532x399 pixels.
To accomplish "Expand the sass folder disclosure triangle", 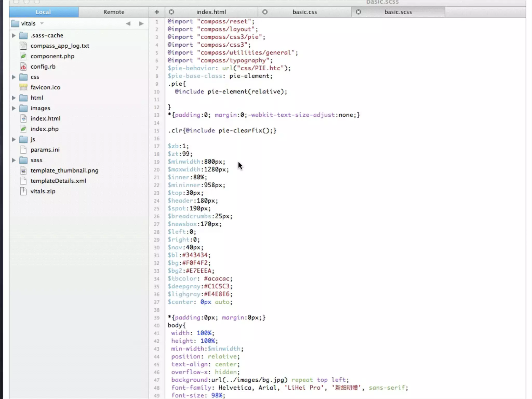I will pos(14,160).
